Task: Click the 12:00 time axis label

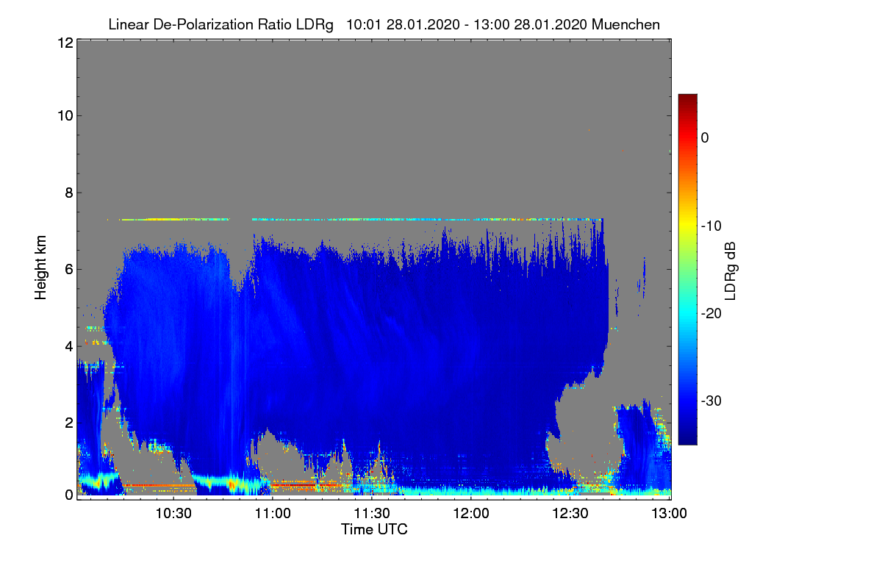Action: [471, 514]
